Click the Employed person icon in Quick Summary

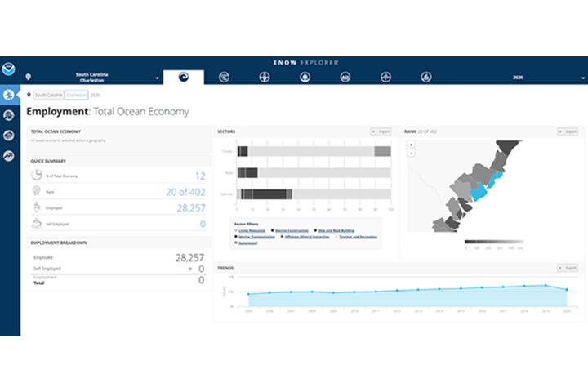[37, 207]
